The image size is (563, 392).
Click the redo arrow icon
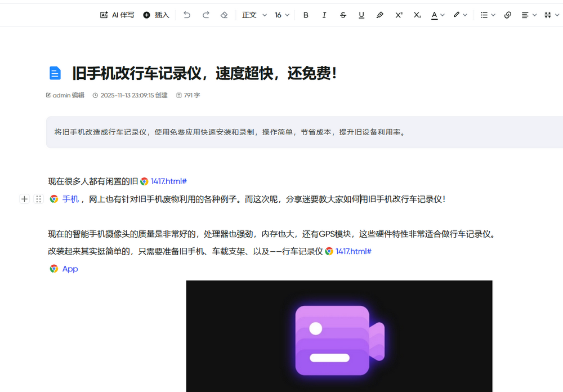(x=205, y=15)
